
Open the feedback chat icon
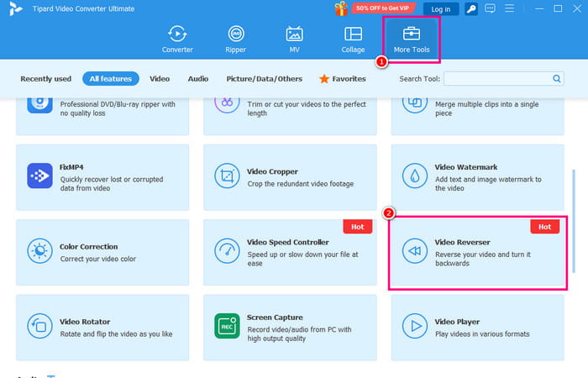pos(490,8)
